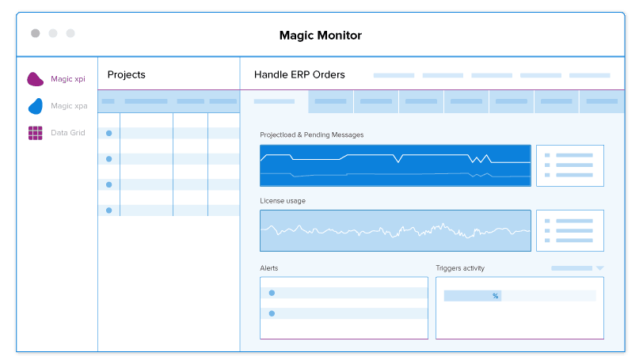Screen dimensions: 643x364
Task: Select the fourth project row's blue dot
Action: click(108, 210)
